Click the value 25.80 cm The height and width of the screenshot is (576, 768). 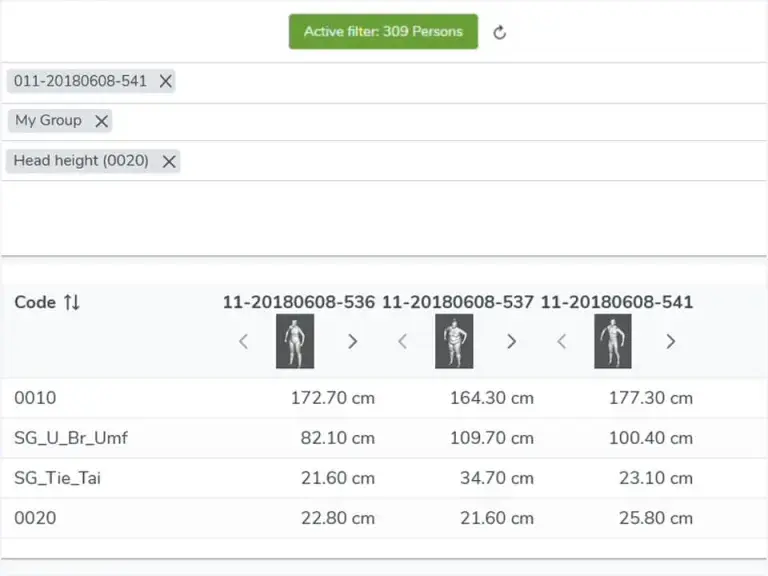656,518
